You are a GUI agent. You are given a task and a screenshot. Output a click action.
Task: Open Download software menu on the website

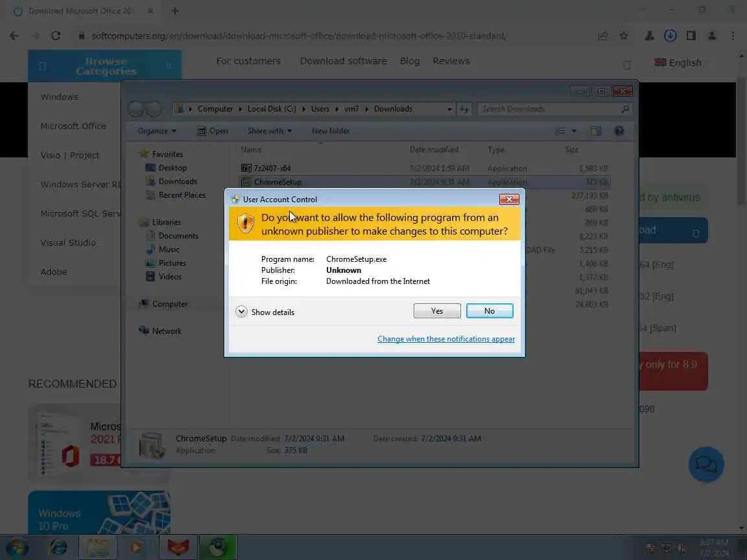(x=344, y=61)
